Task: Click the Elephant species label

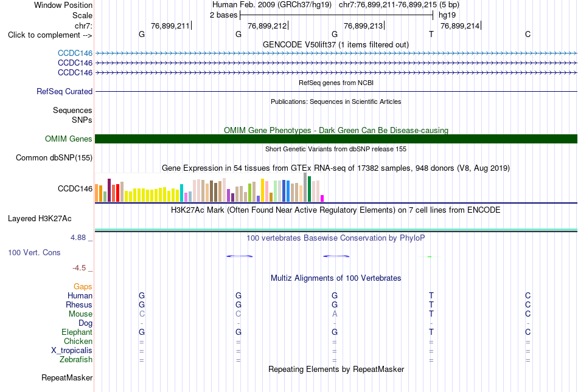Action: coord(77,332)
